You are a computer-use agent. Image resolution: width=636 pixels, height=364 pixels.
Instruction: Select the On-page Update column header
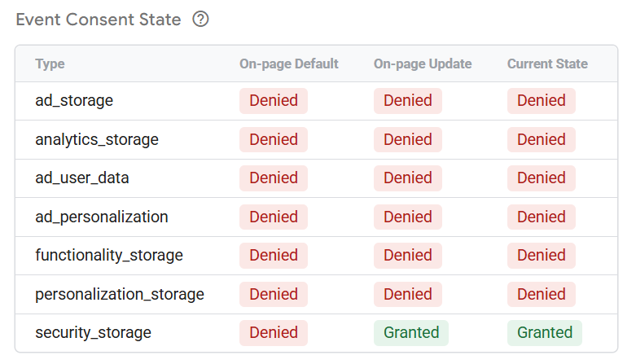(x=423, y=64)
